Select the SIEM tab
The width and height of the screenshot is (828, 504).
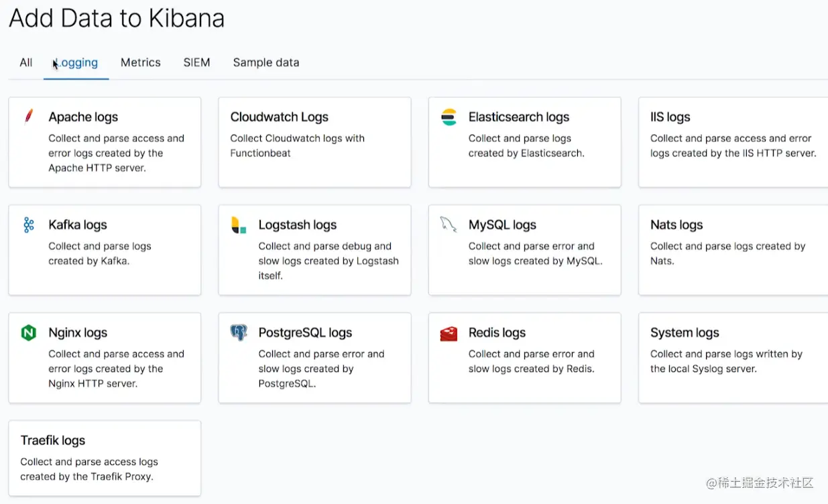click(x=196, y=62)
